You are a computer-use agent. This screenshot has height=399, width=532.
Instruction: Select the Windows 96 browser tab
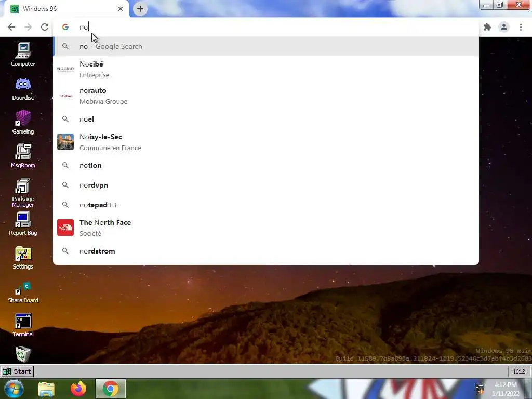tap(66, 9)
